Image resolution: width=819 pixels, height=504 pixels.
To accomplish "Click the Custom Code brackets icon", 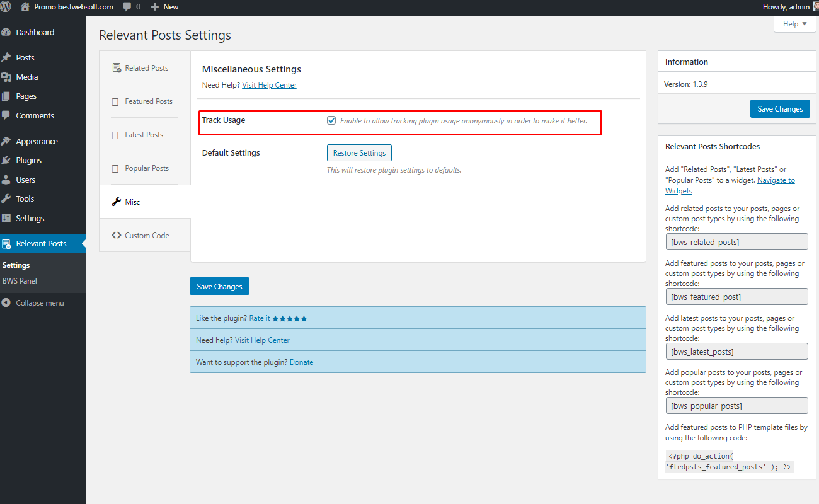I will pyautogui.click(x=116, y=236).
